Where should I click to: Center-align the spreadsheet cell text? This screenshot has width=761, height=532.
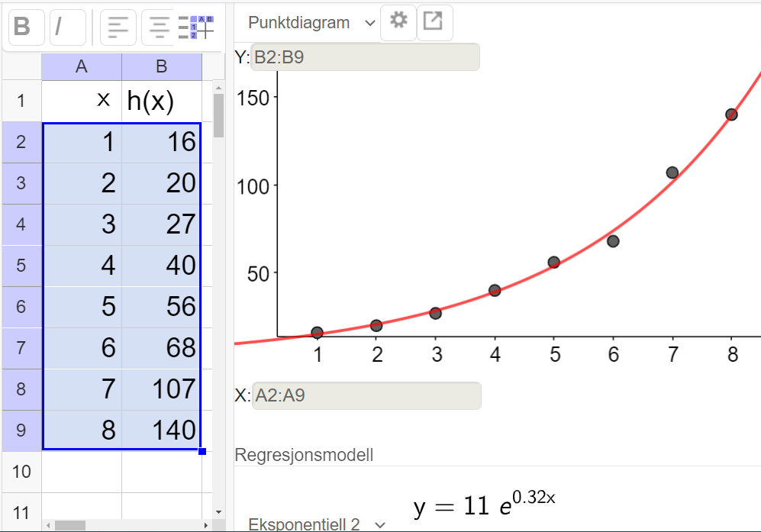pos(159,25)
